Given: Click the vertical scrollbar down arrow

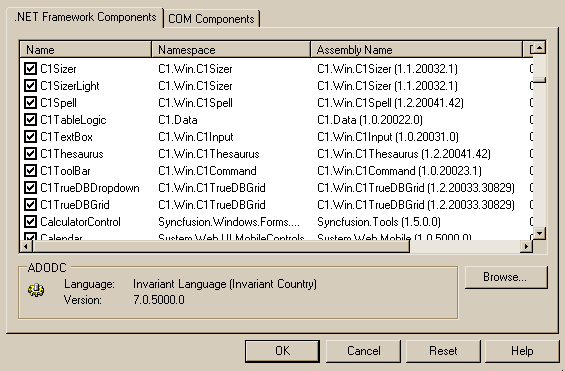Looking at the screenshot, I should pos(539,233).
